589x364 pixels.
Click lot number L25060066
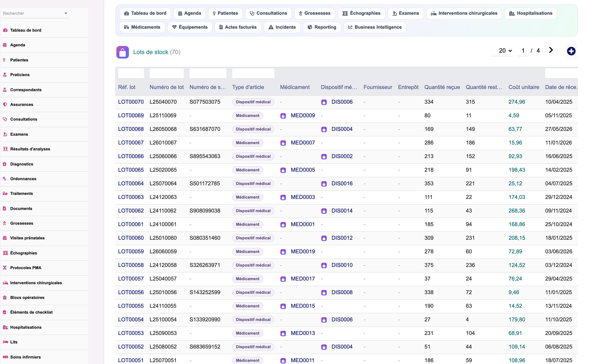click(163, 156)
